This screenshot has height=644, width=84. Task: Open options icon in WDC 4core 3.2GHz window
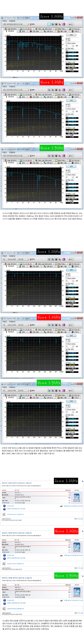[60, 90]
